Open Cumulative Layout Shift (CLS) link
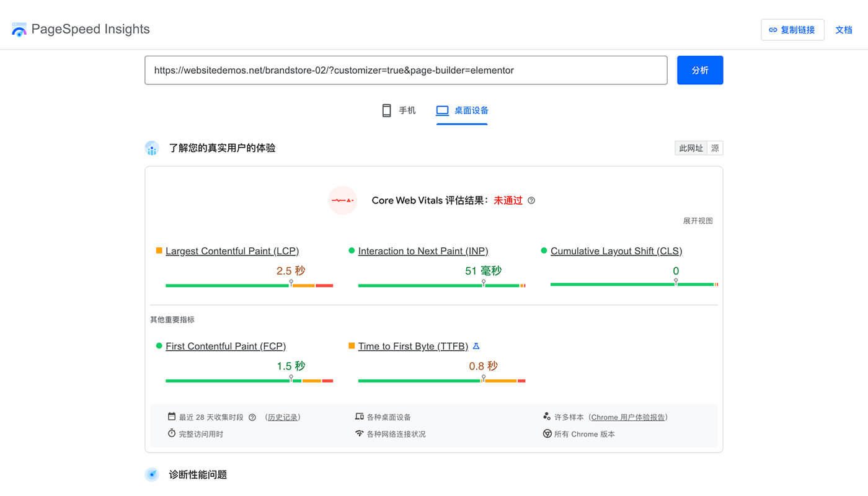This screenshot has height=496, width=868. coord(616,251)
